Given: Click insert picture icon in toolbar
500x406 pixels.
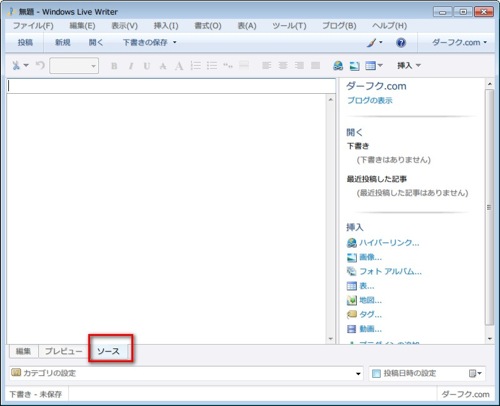Looking at the screenshot, I should [354, 66].
